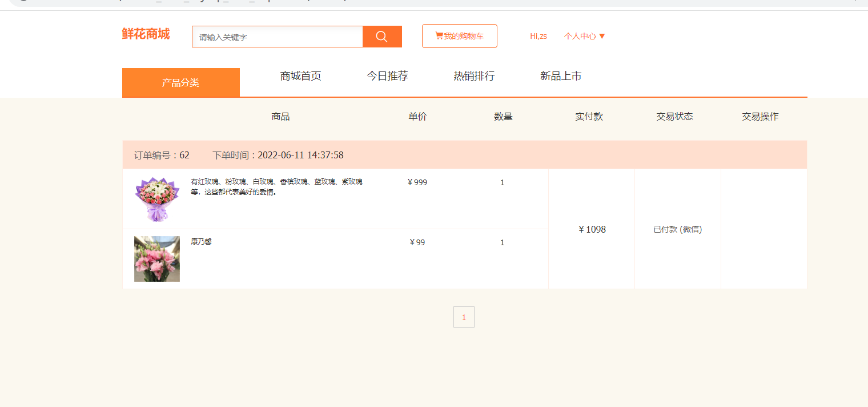
Task: Click the 鲜花商城 logo
Action: pyautogui.click(x=146, y=34)
